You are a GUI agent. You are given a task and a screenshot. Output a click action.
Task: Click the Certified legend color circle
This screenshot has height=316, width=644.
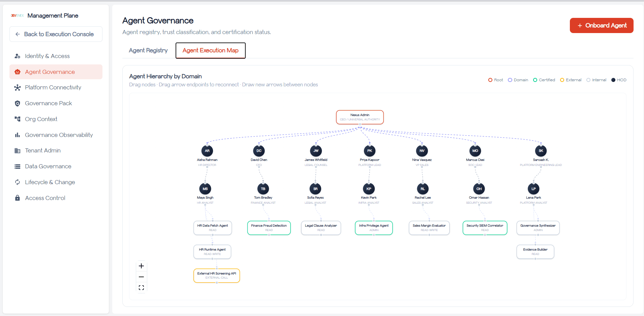tap(535, 80)
